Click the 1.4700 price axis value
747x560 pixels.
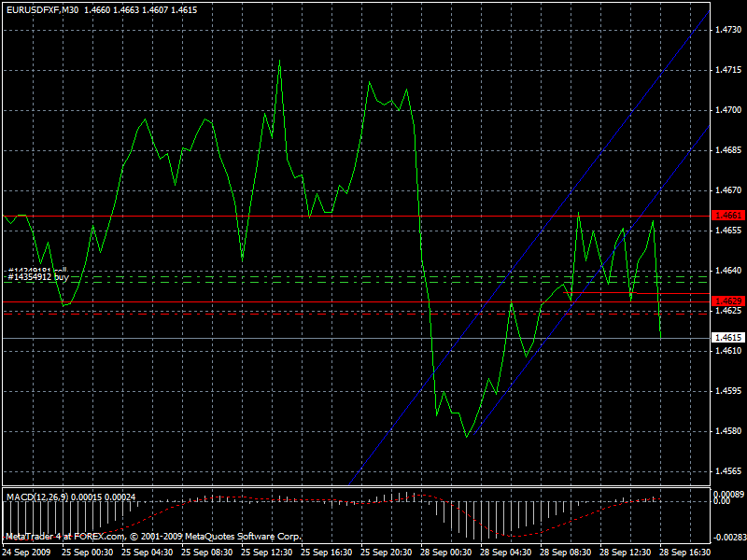728,110
